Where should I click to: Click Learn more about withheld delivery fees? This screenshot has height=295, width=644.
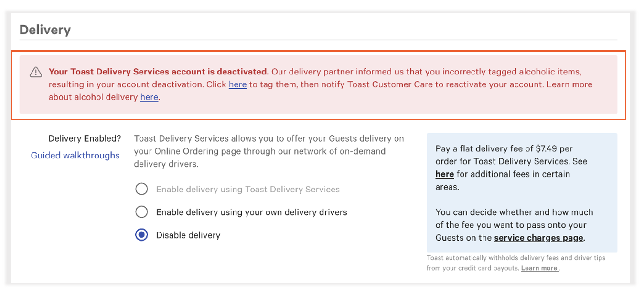[x=539, y=268]
